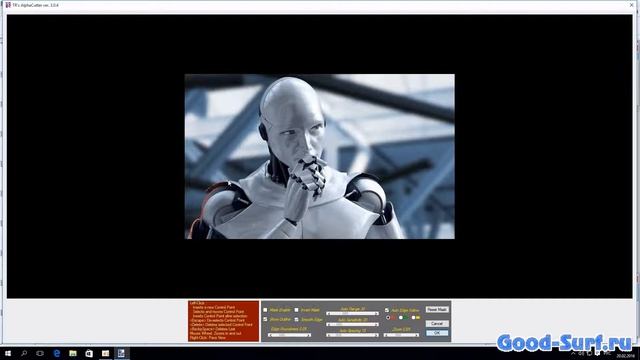
Task: Untick the Show Outline checkbox
Action: 265,319
